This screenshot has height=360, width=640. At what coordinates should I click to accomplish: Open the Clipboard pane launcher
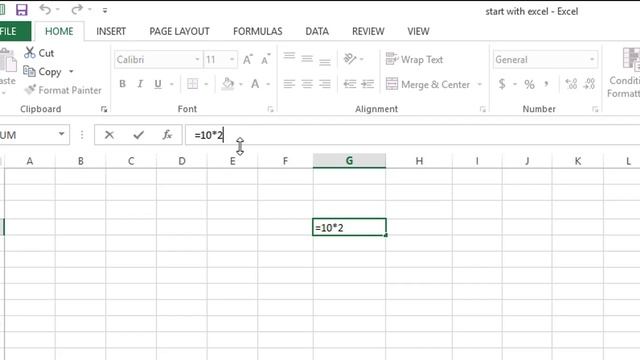point(104,109)
